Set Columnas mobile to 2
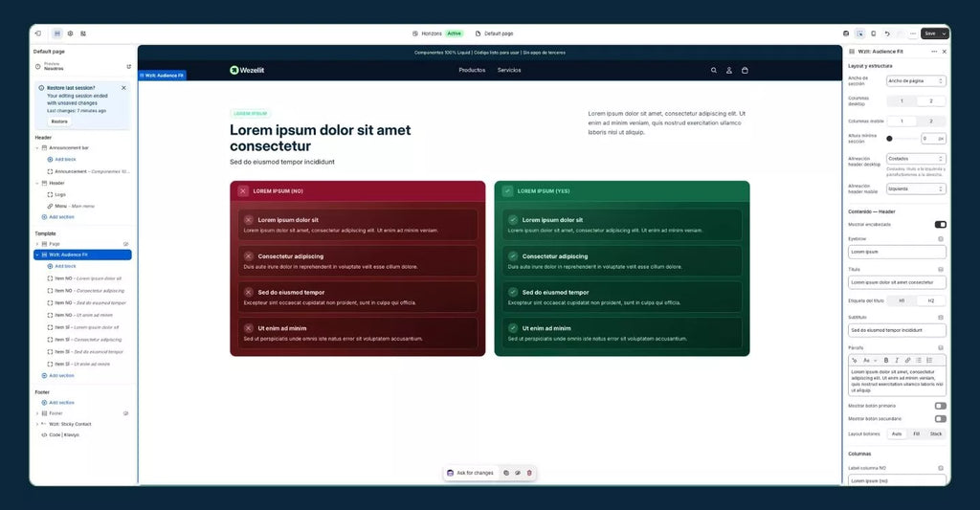Image resolution: width=980 pixels, height=510 pixels. [x=930, y=122]
